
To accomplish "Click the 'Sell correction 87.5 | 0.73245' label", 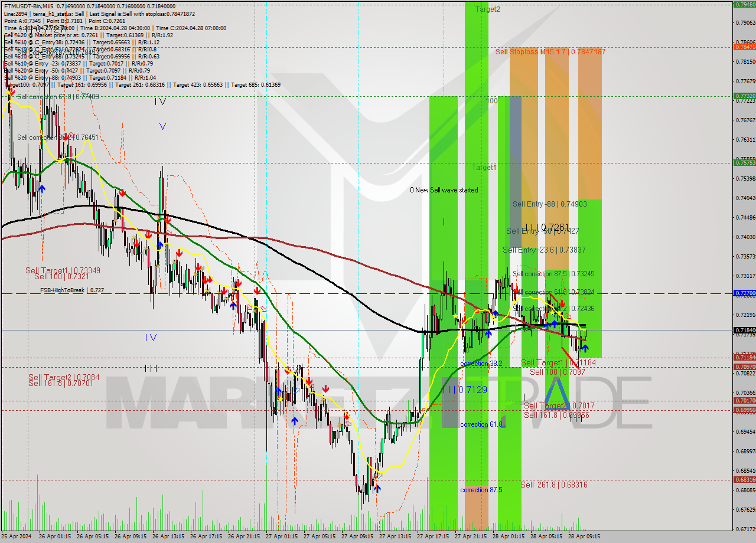I will coord(553,274).
